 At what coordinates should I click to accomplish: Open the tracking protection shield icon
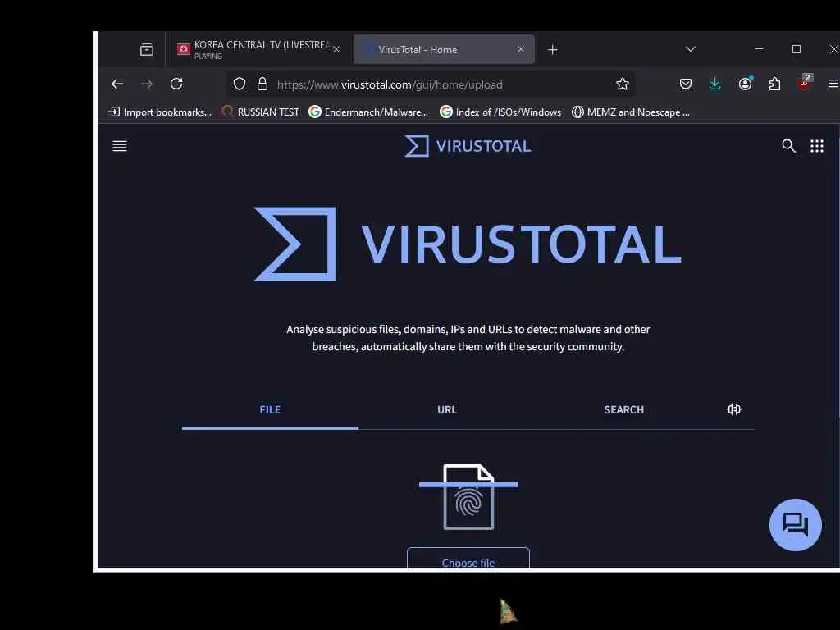(x=240, y=84)
